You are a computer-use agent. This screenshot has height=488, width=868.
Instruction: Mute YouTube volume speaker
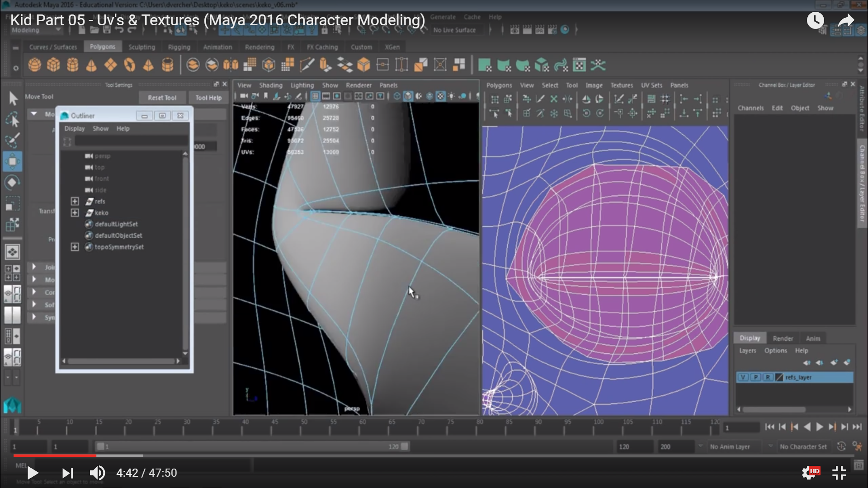97,473
